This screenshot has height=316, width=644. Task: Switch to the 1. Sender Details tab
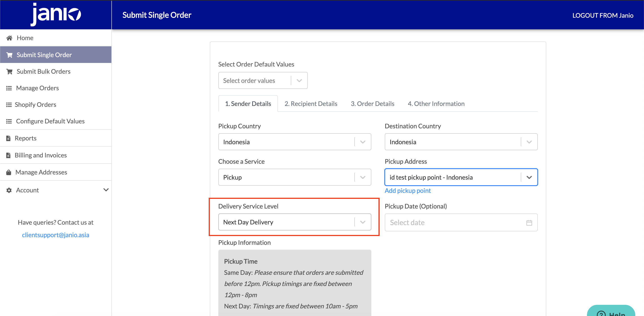tap(248, 104)
